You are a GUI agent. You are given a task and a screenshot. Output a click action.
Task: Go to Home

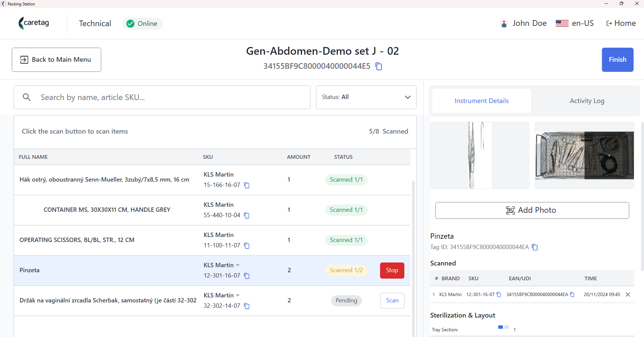coord(621,23)
